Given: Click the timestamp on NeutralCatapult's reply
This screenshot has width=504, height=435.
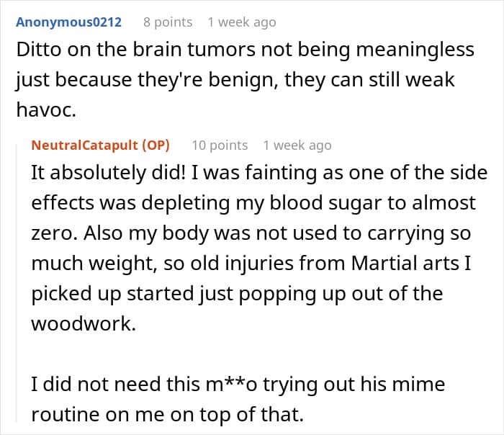Looking at the screenshot, I should (x=297, y=145).
